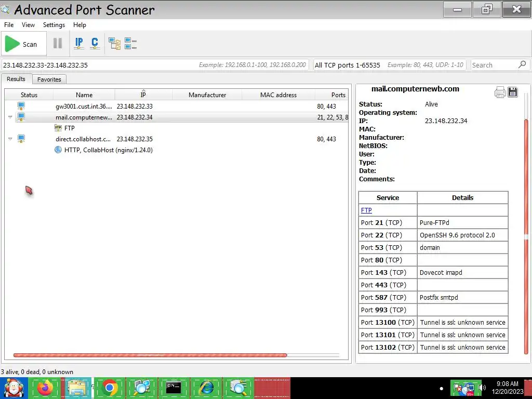Click the save icon in details pane
532x399 pixels.
(513, 92)
